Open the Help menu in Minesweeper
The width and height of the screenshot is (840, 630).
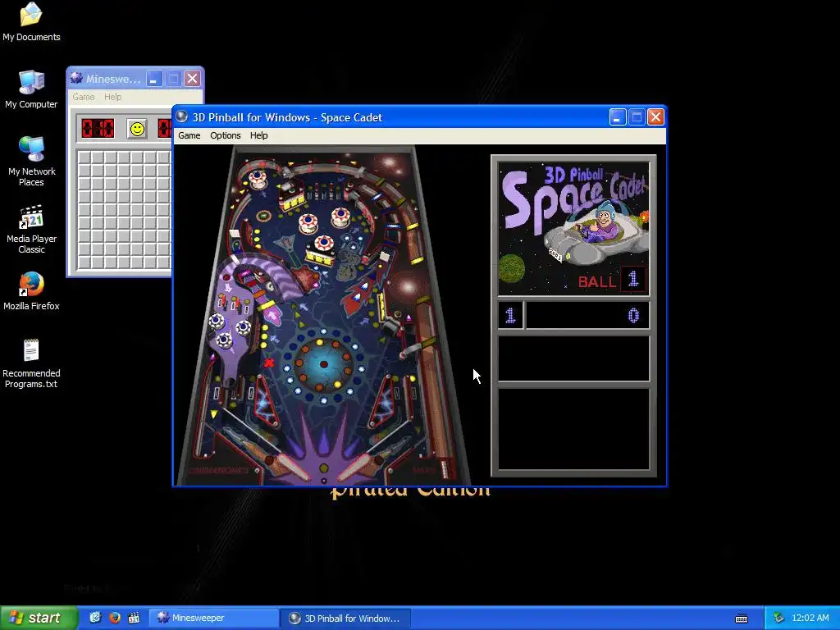coord(112,97)
